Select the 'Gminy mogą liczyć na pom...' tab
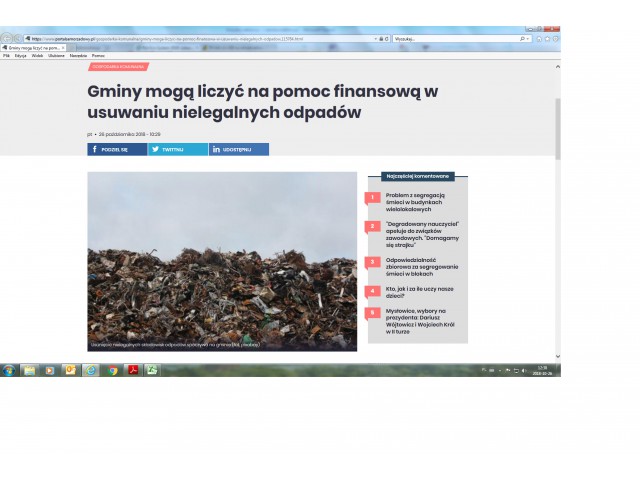 click(x=35, y=47)
